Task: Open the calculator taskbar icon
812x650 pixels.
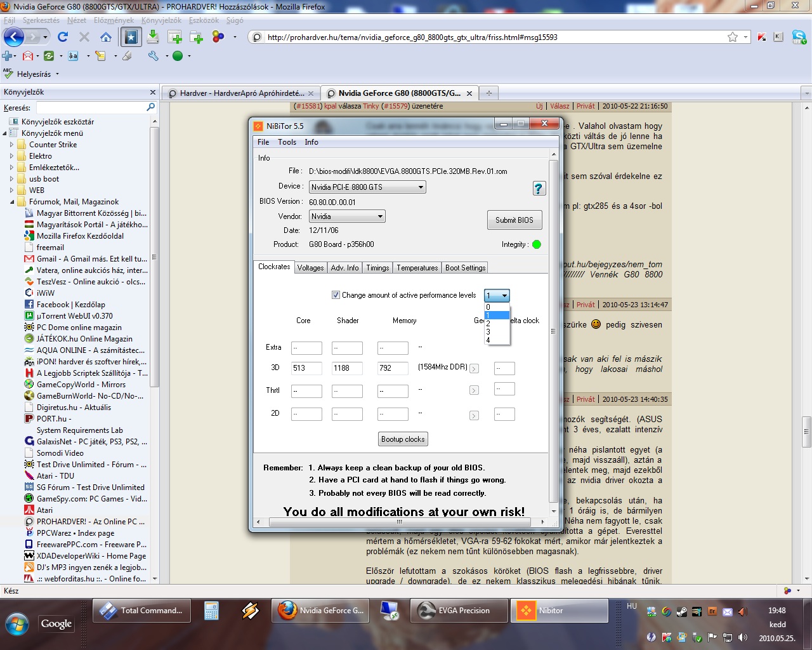Action: pyautogui.click(x=211, y=611)
